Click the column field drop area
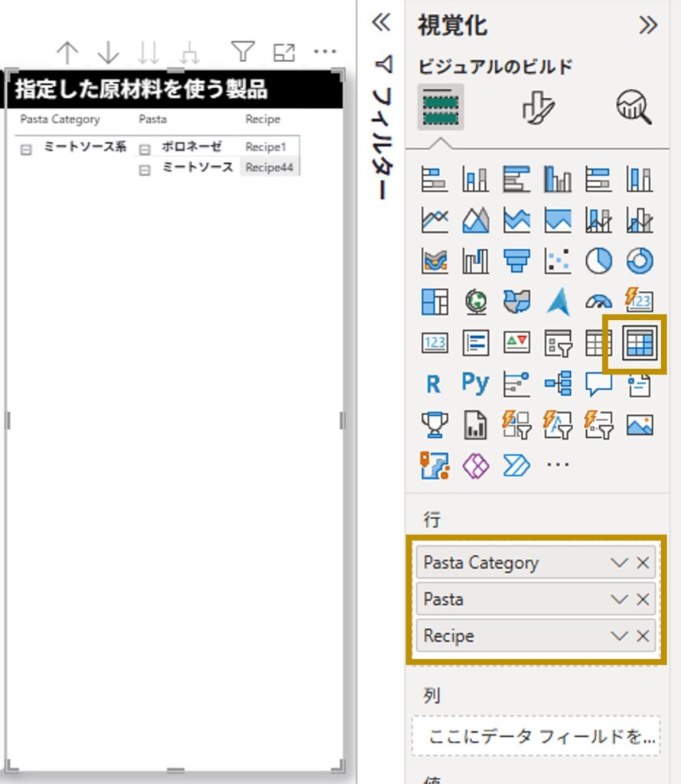Viewport: 681px width, 784px height. tap(536, 737)
